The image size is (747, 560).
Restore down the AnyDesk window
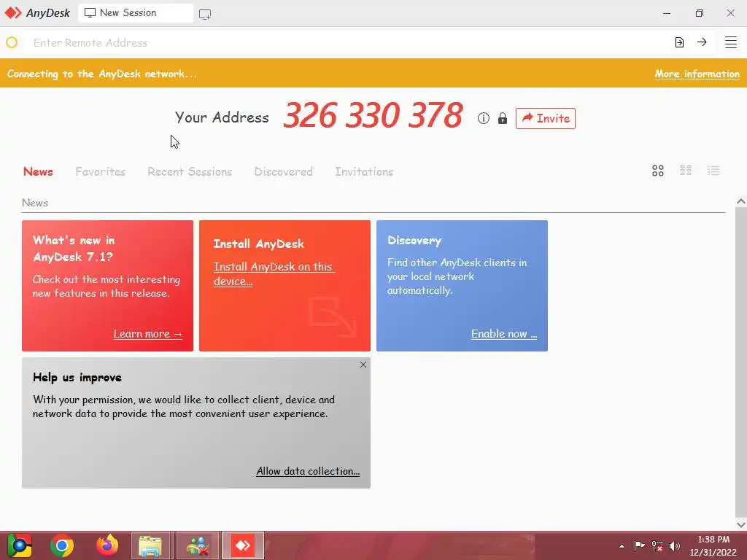pyautogui.click(x=699, y=13)
